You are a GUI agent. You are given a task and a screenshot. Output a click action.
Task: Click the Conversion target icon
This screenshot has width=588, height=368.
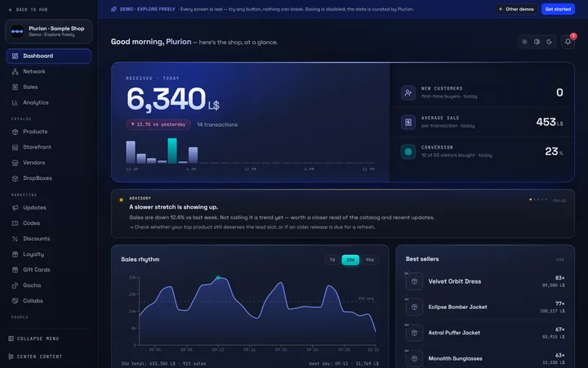click(408, 152)
